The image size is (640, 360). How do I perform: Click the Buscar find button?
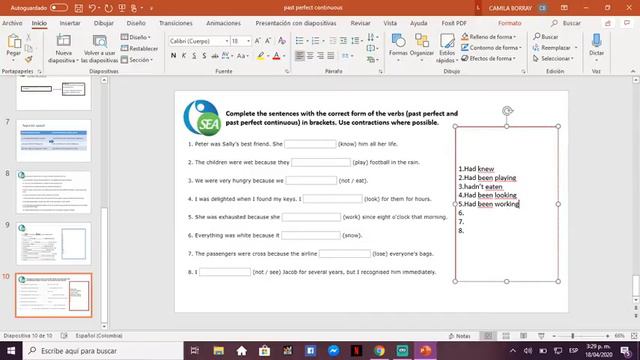tap(546, 37)
